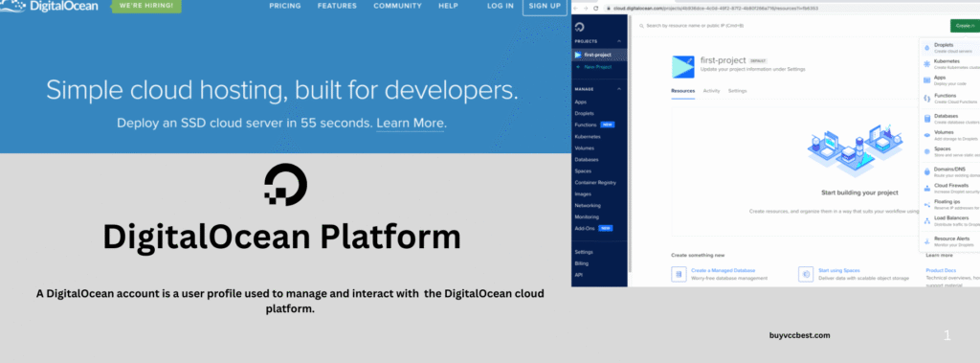This screenshot has height=363, width=980.
Task: Open Billing in the sidebar
Action: 581,263
